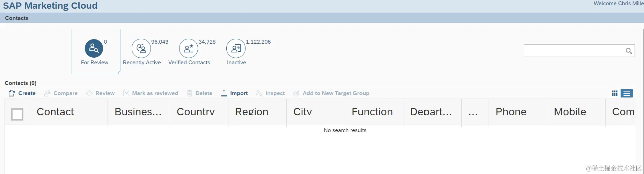This screenshot has height=174, width=644.
Task: Click the search magnifier icon
Action: point(629,51)
